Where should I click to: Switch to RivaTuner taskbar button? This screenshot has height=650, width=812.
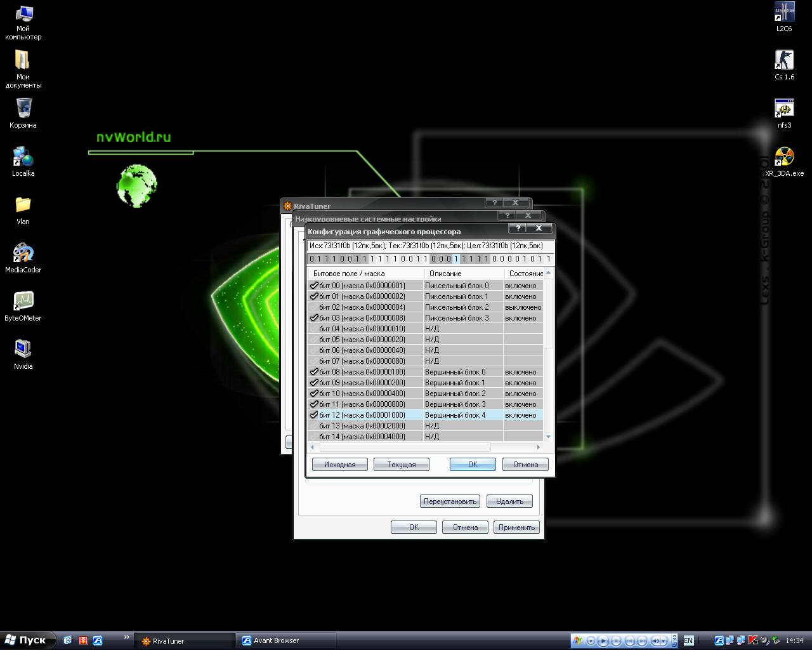click(185, 641)
